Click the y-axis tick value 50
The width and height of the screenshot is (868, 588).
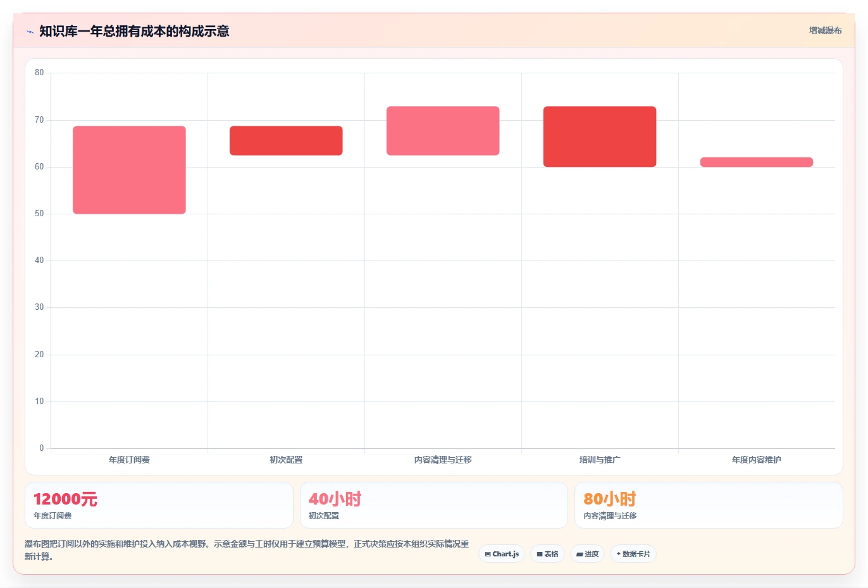click(x=39, y=214)
